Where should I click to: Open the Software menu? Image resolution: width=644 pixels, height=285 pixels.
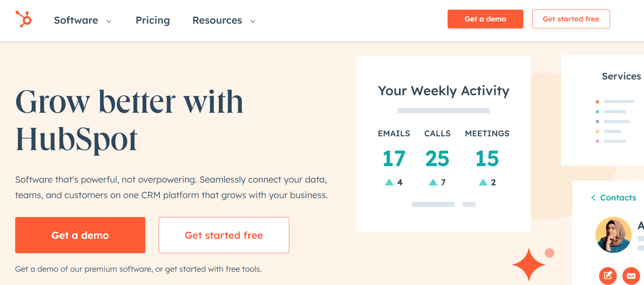(76, 20)
